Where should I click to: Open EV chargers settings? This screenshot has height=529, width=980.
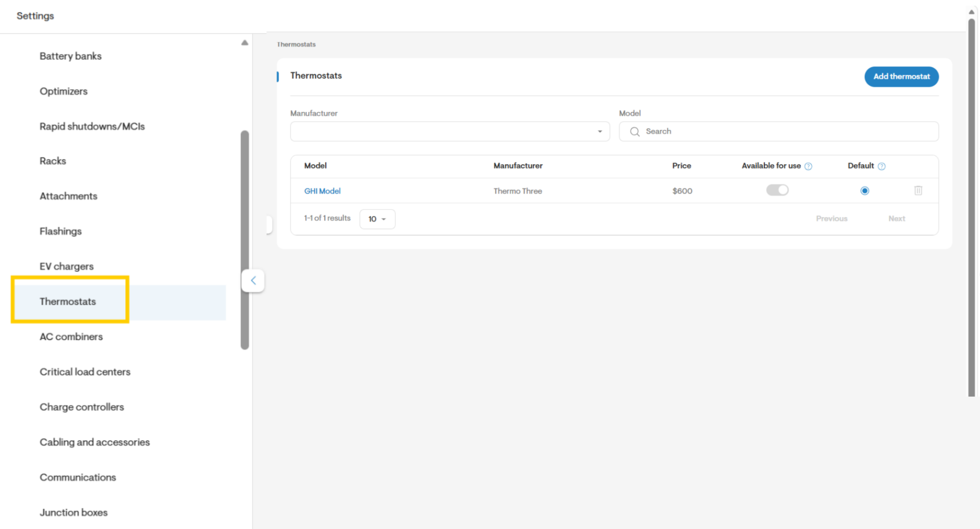point(67,266)
